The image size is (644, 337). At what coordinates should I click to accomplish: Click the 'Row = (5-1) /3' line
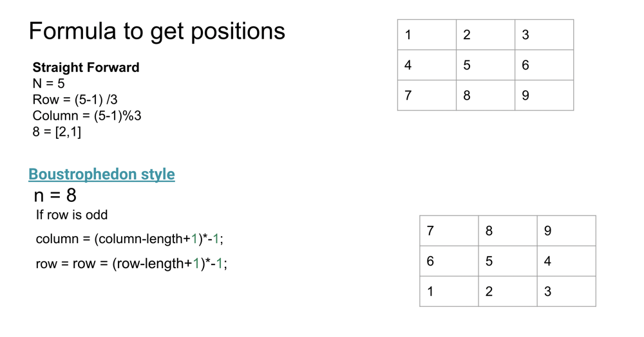pos(75,100)
